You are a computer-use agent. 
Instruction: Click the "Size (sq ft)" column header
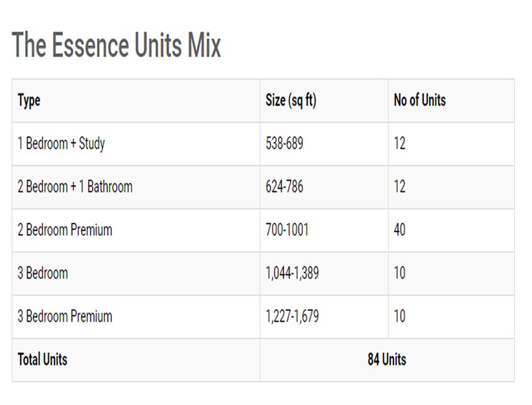tap(291, 101)
